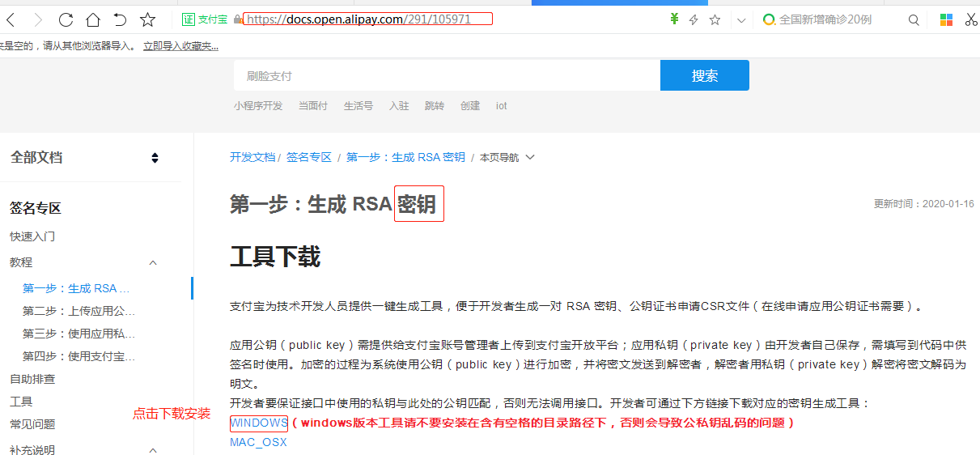Image resolution: width=980 pixels, height=455 pixels.
Task: Select the 跳转 search suggestion
Action: [435, 106]
